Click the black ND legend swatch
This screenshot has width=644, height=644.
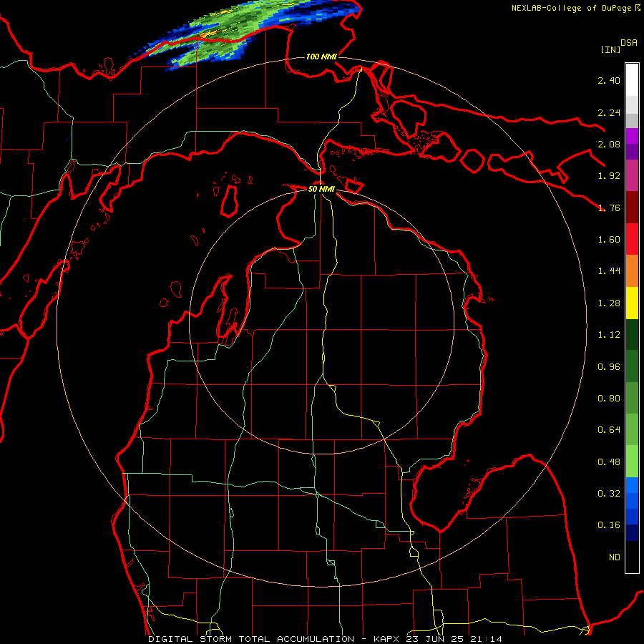pos(632,557)
